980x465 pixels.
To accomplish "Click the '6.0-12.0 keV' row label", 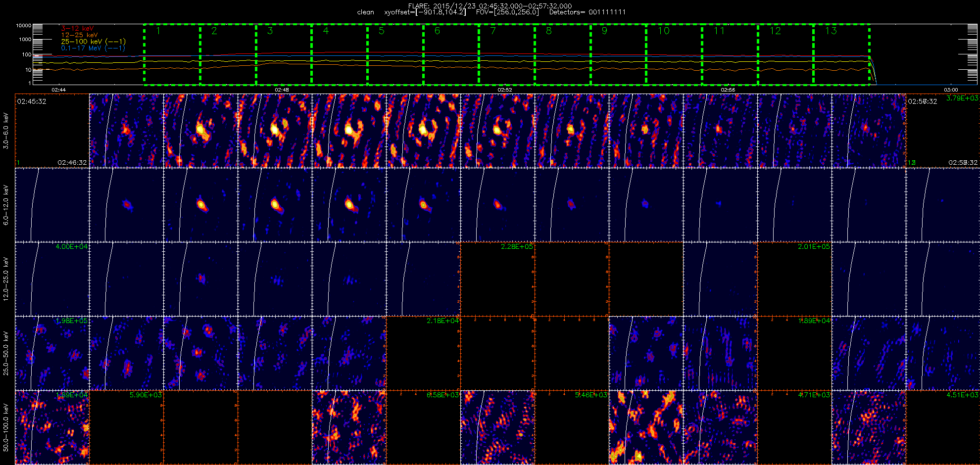I will pos(6,205).
